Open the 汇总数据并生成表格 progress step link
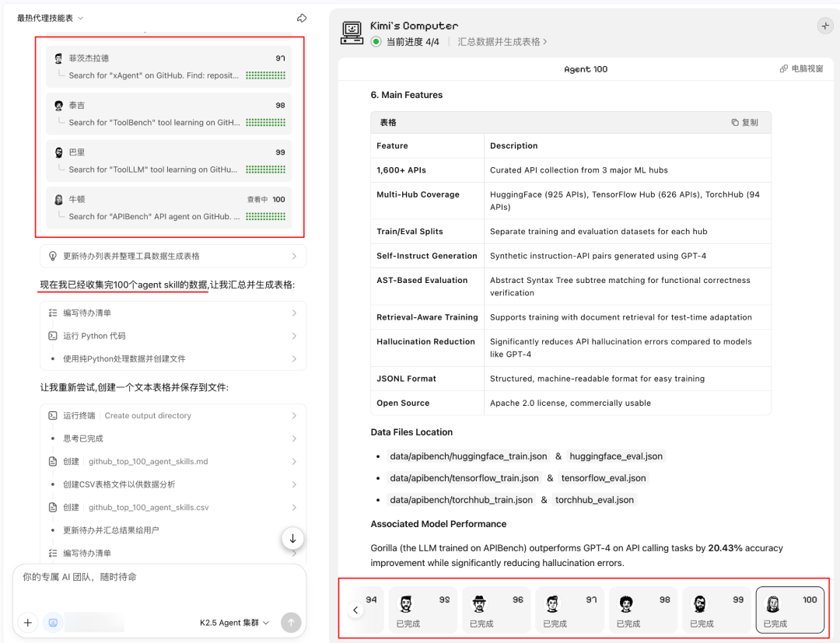The width and height of the screenshot is (840, 643). (x=502, y=42)
